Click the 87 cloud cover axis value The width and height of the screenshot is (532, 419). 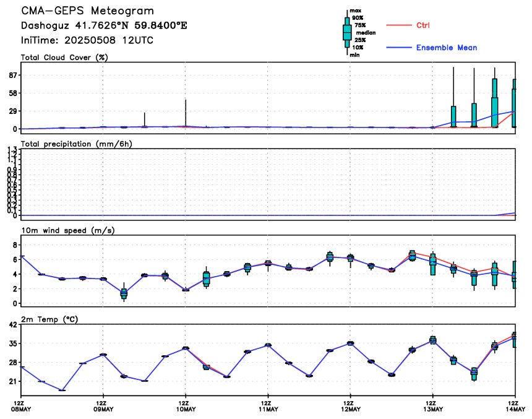pyautogui.click(x=13, y=75)
